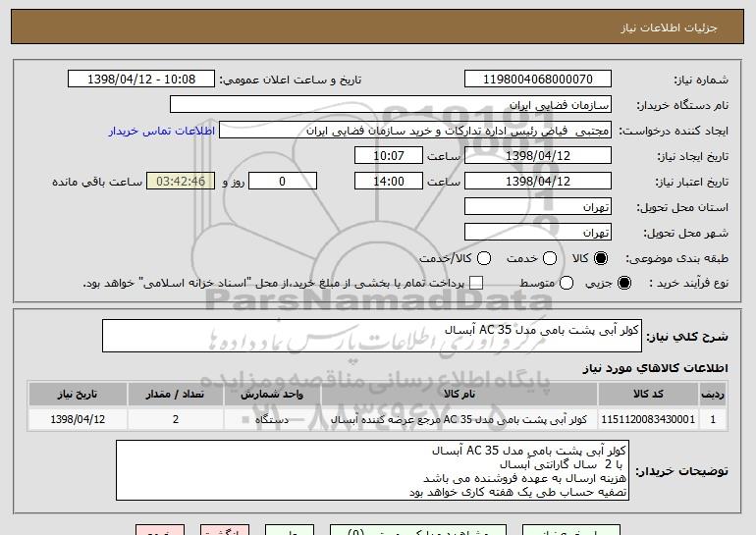Image resolution: width=756 pixels, height=535 pixels.
Task: Click the need date cell in table
Action: coord(78,419)
